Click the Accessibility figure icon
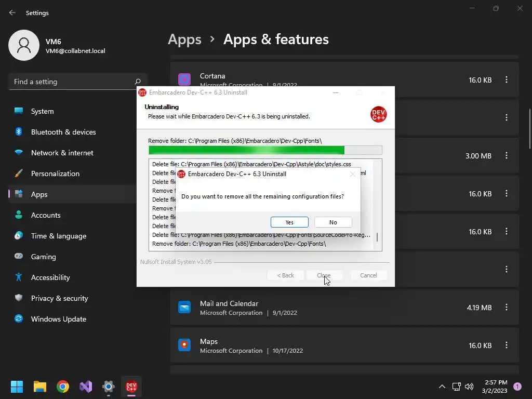 [19, 277]
